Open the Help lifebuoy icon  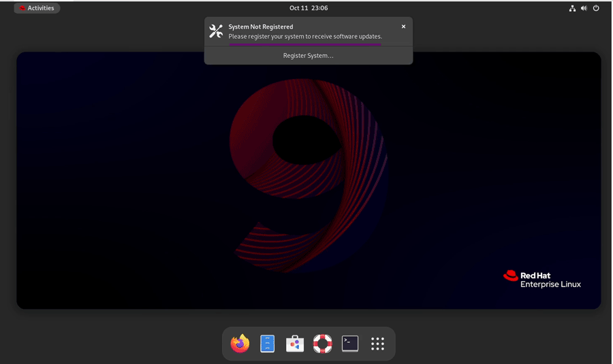[323, 344]
